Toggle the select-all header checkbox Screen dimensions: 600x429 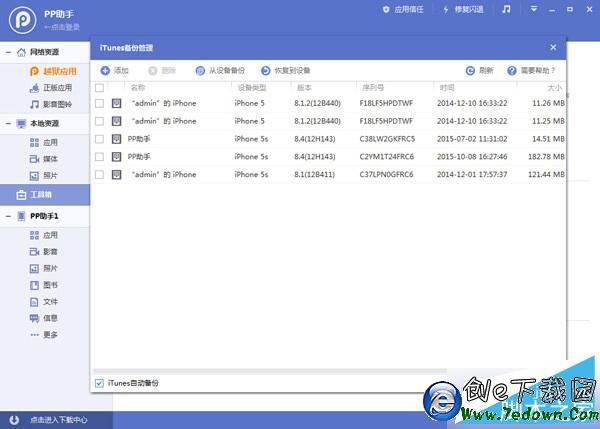(99, 88)
